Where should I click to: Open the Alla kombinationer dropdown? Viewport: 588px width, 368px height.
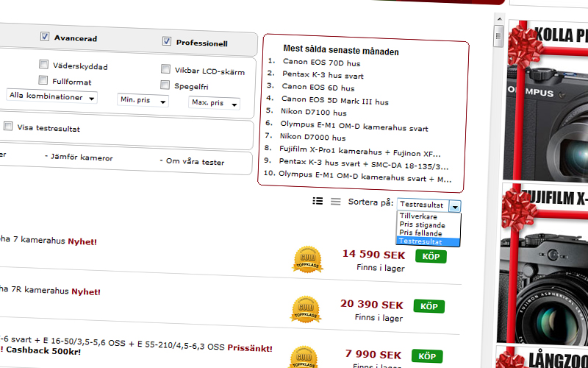[x=51, y=97]
